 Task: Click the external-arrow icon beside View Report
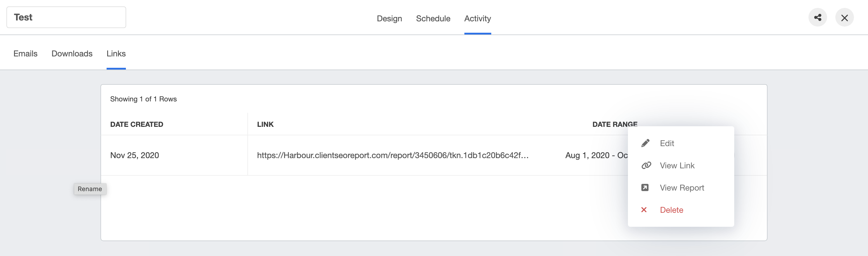[x=645, y=188]
